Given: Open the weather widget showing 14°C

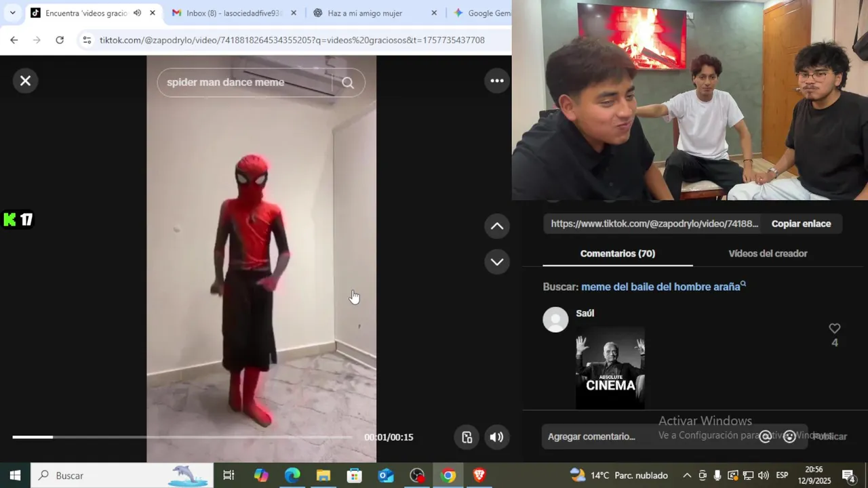Looking at the screenshot, I should pos(619,475).
